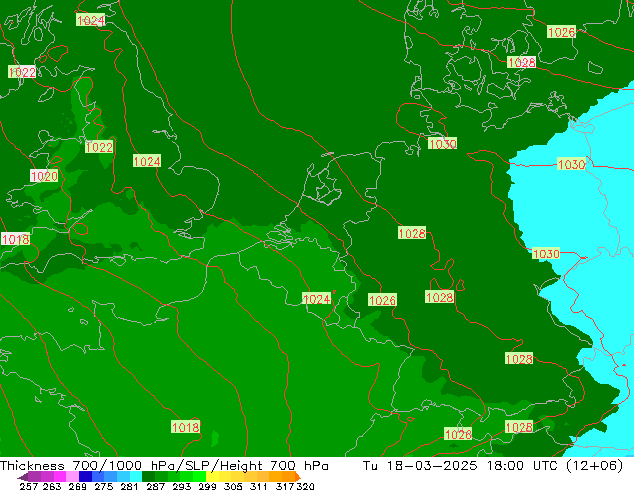Click the dark navy blue legend swatch
634x490 pixels.
point(85,476)
